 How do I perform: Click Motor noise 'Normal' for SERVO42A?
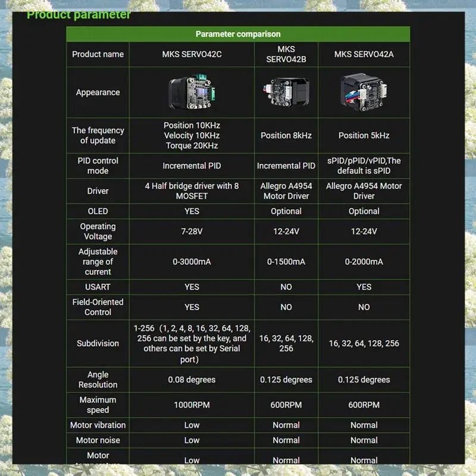(364, 440)
